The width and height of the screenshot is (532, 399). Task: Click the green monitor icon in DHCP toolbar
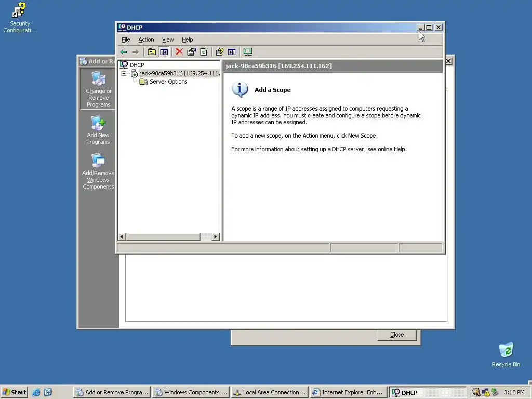[x=248, y=52]
